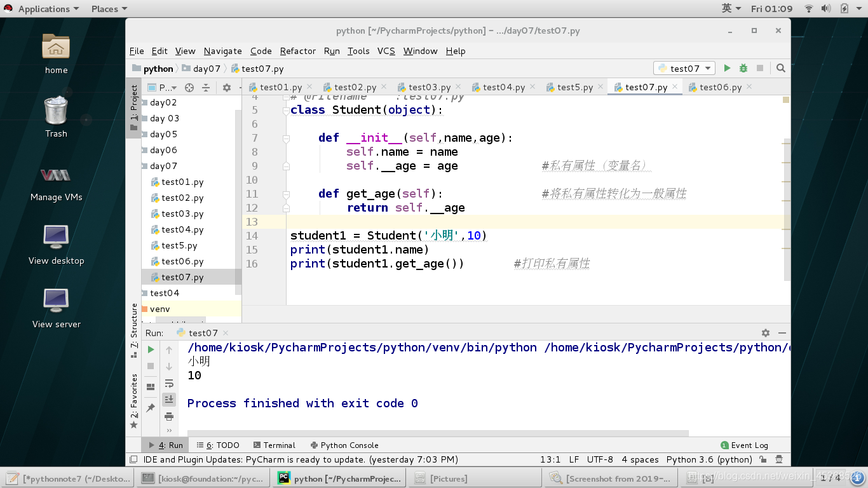The height and width of the screenshot is (488, 868).
Task: Click the scroll-from-source target icon
Action: 189,88
